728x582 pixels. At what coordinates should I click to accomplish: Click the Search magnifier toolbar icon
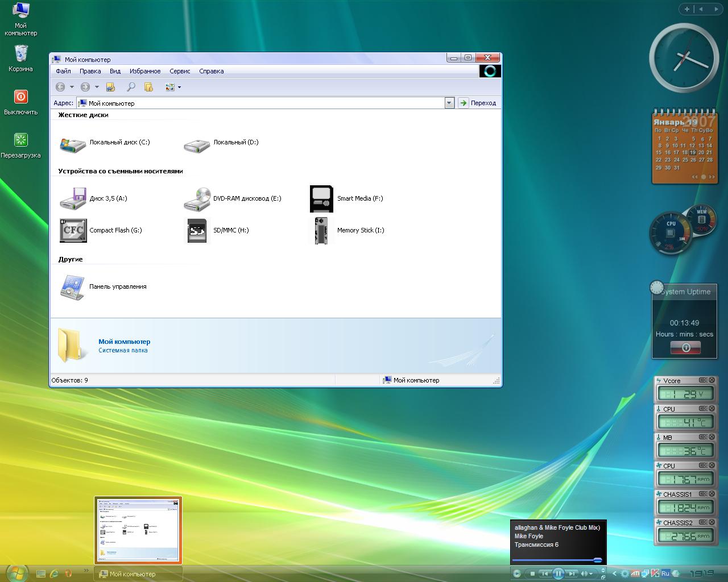131,87
